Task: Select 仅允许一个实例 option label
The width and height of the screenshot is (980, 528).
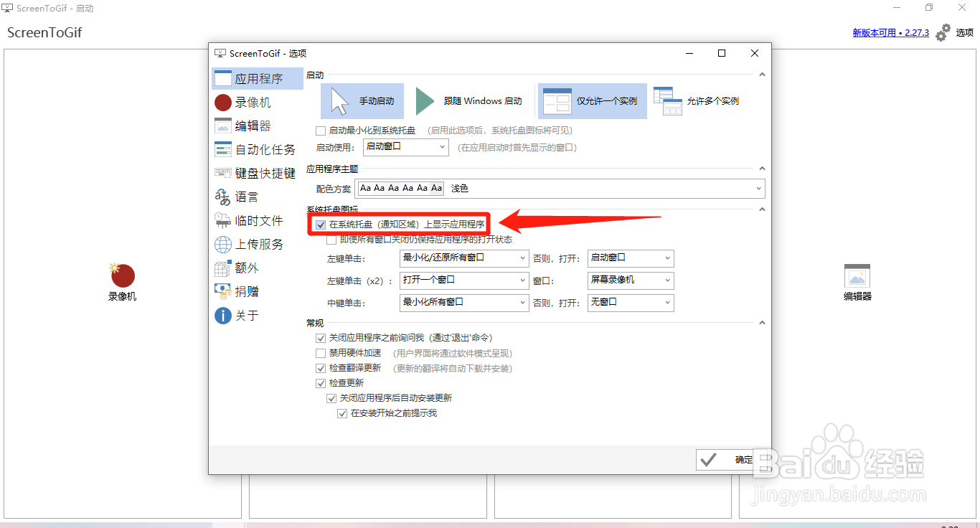Action: coord(607,101)
